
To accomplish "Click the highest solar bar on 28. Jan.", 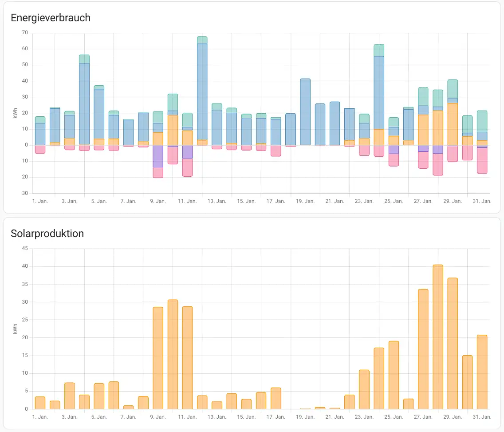I will click(x=438, y=337).
